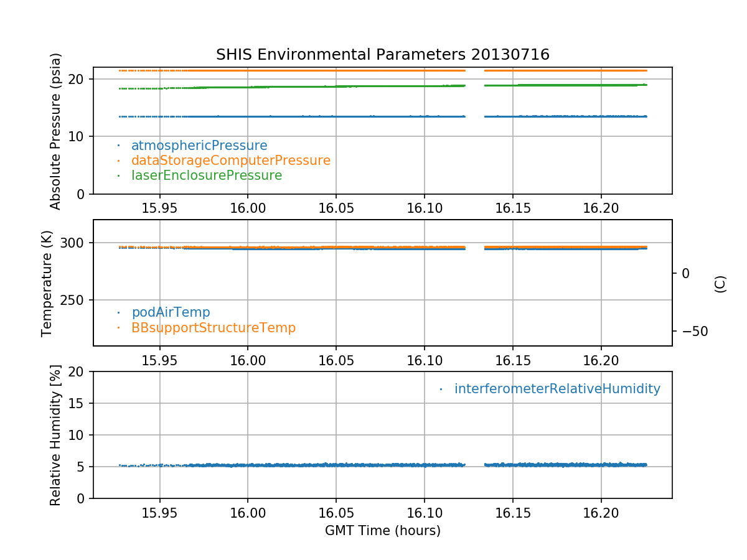Screen dimensions: 747x560
Task: Click the podAirTemp legend label
Action: [171, 312]
